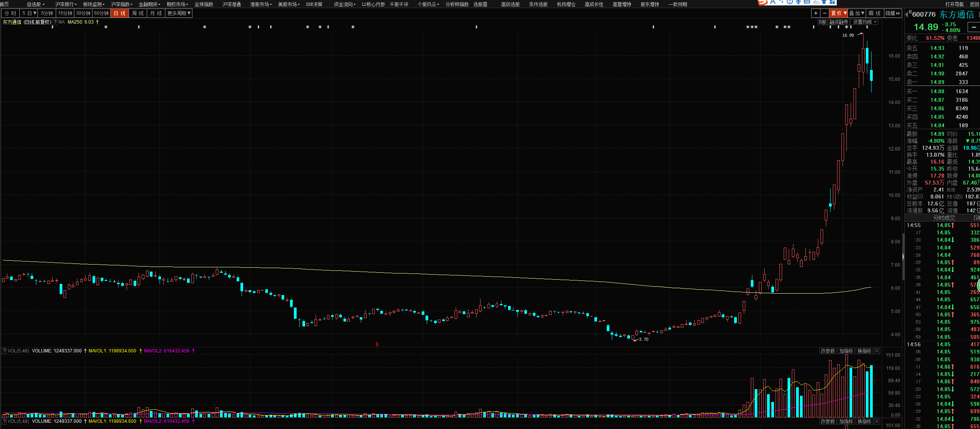Open the Sogou soft keyboard icon
Viewport: 980px width, 429px height.
click(807, 2)
